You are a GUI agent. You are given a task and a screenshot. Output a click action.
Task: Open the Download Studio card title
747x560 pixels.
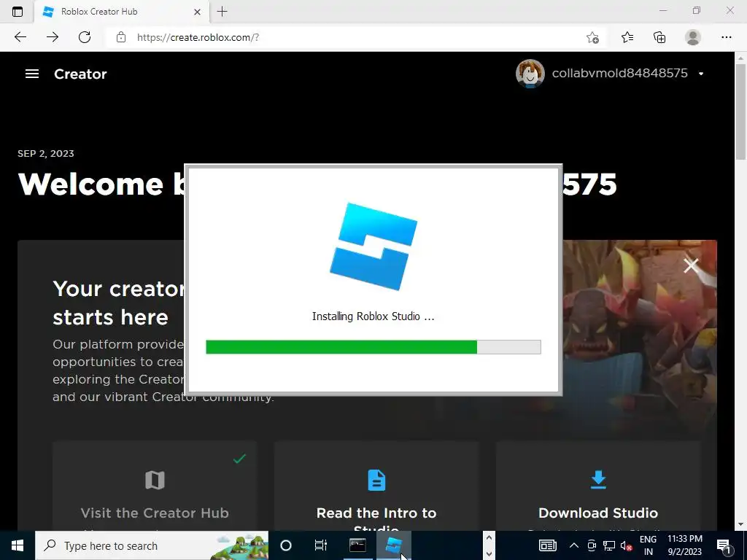coord(598,513)
